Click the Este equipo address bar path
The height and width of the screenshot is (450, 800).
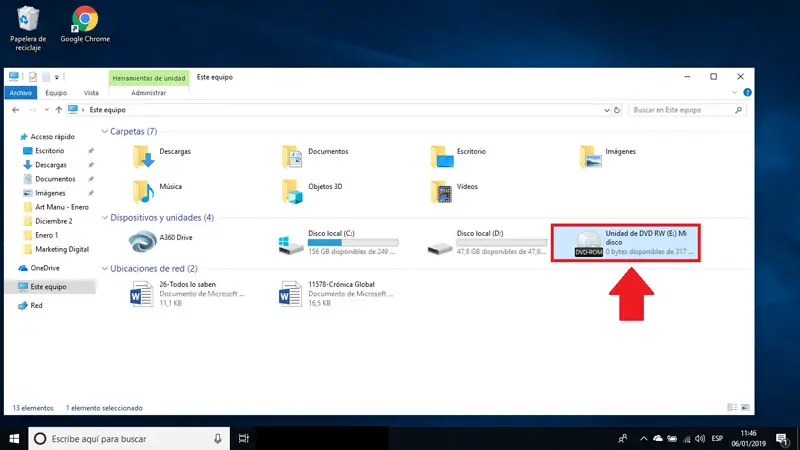pyautogui.click(x=107, y=110)
